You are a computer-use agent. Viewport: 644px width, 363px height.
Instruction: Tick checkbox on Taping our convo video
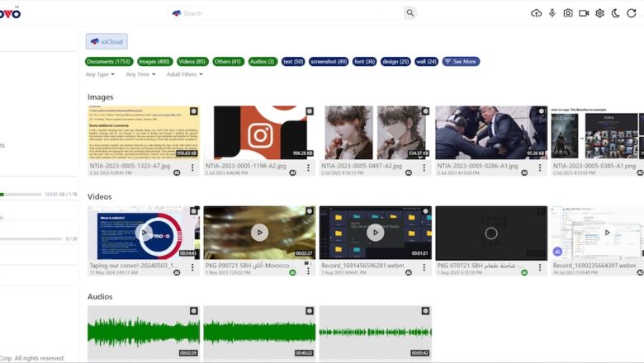click(194, 211)
